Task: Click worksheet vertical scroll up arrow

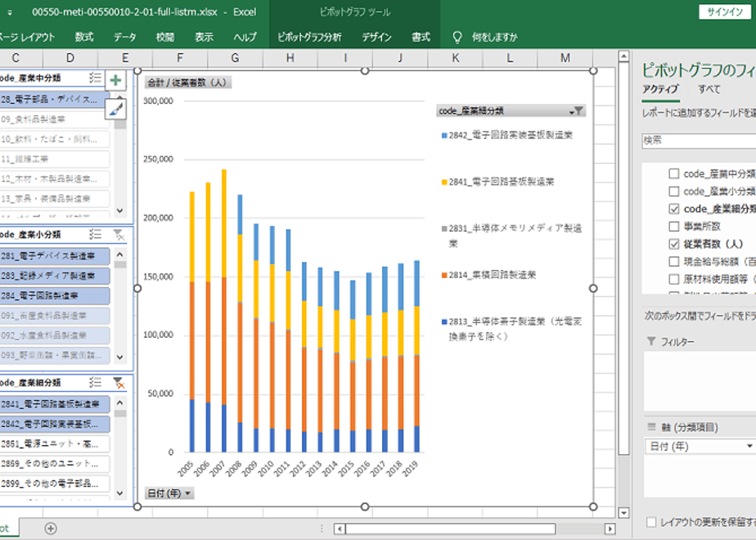Action: click(x=623, y=56)
